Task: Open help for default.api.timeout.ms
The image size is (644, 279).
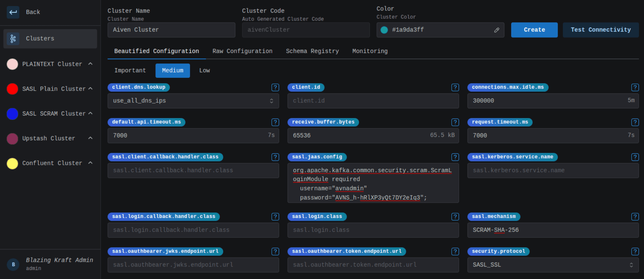Action: pos(275,122)
